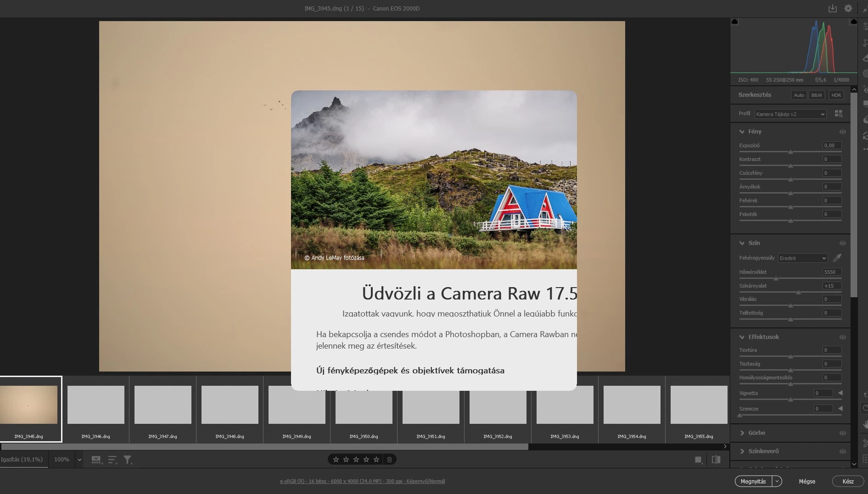Rate the image five stars

coord(376,460)
